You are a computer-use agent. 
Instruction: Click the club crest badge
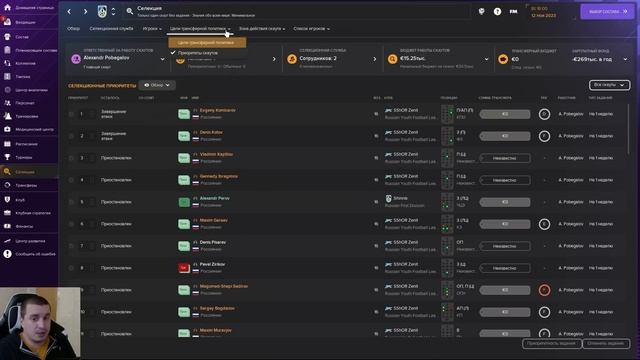point(102,11)
